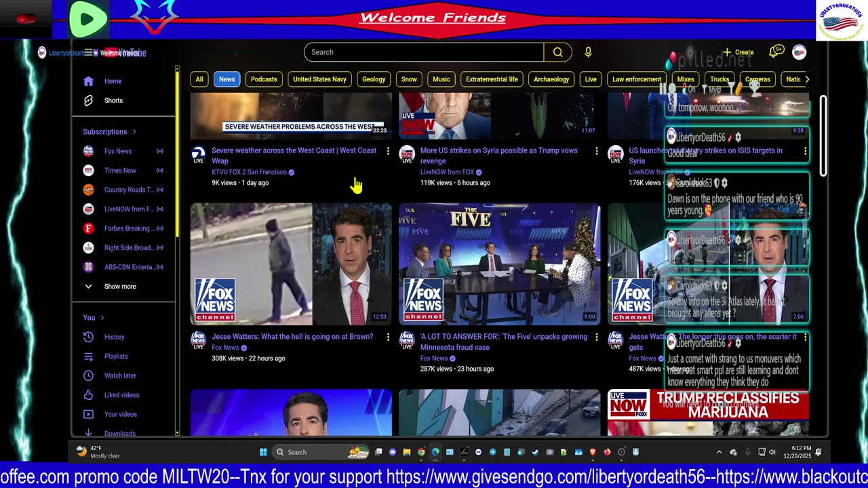
Task: Select the Snow filter chip
Action: click(409, 79)
